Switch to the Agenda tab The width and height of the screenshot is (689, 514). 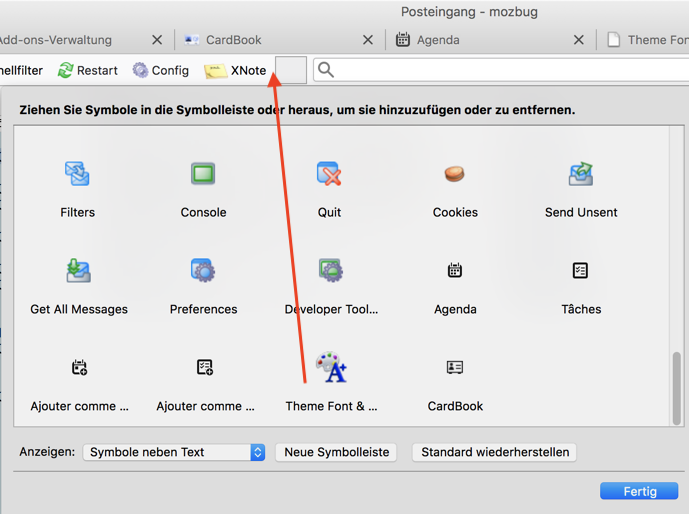coord(438,40)
